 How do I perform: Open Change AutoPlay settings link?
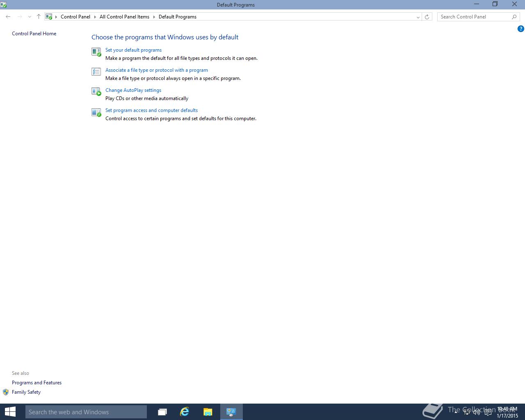[133, 90]
